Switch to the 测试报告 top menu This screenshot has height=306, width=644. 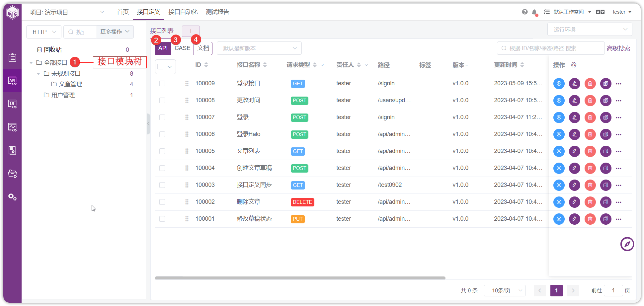217,12
